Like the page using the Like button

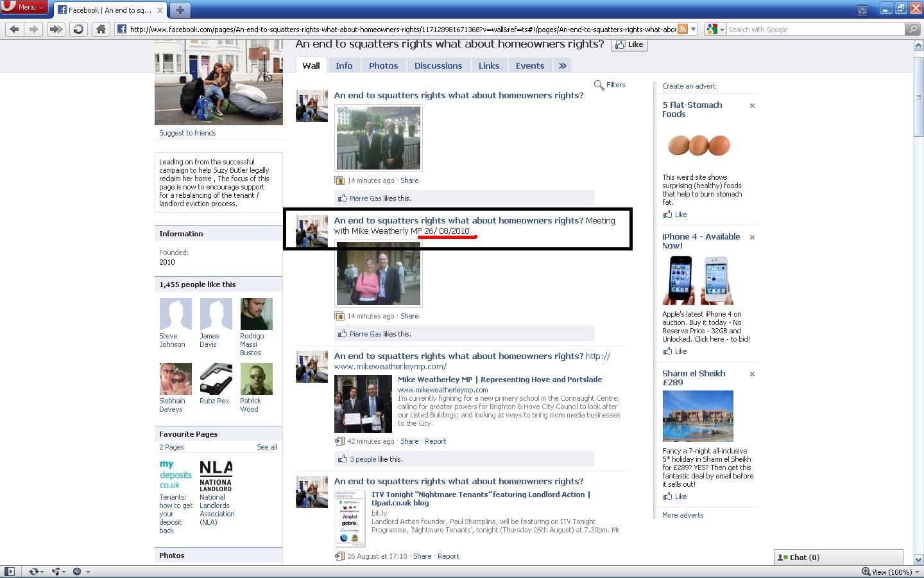[629, 44]
